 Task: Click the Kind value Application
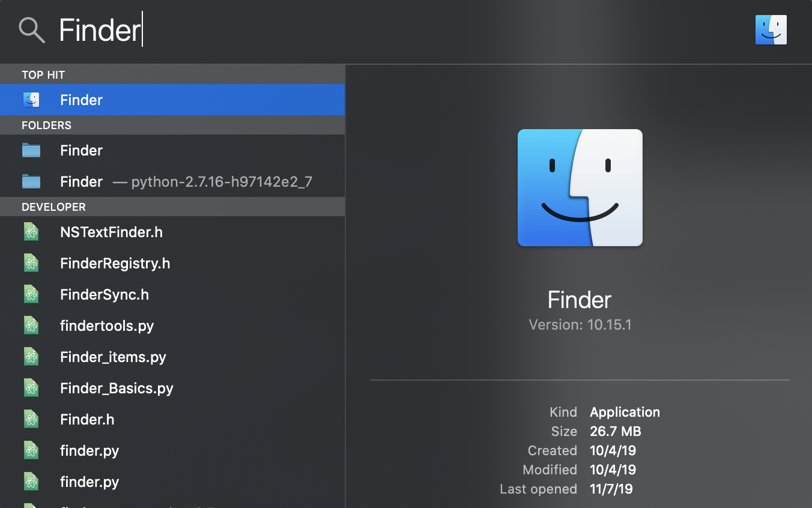625,412
